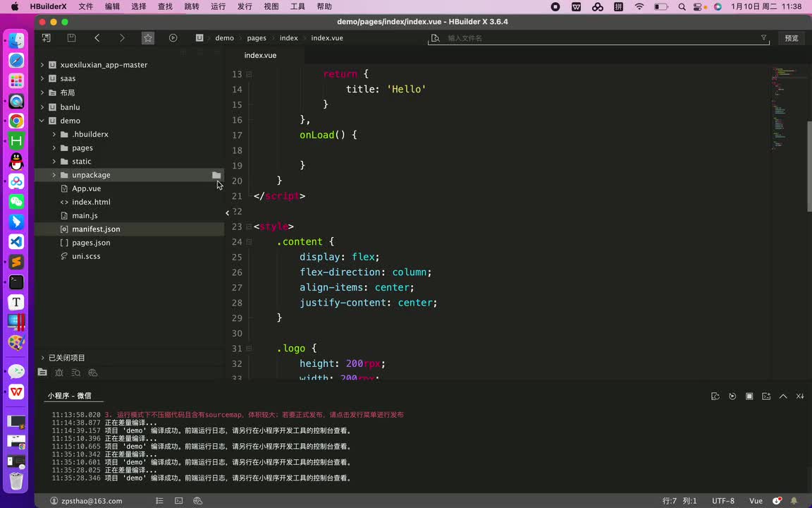The image size is (812, 508).
Task: Click the terminal icon in status bar
Action: tap(178, 501)
